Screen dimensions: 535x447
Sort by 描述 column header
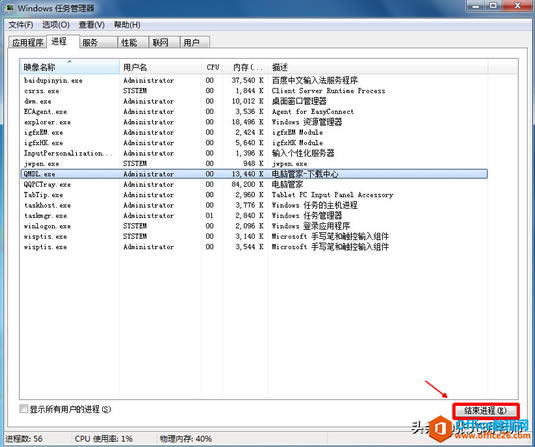pyautogui.click(x=378, y=67)
